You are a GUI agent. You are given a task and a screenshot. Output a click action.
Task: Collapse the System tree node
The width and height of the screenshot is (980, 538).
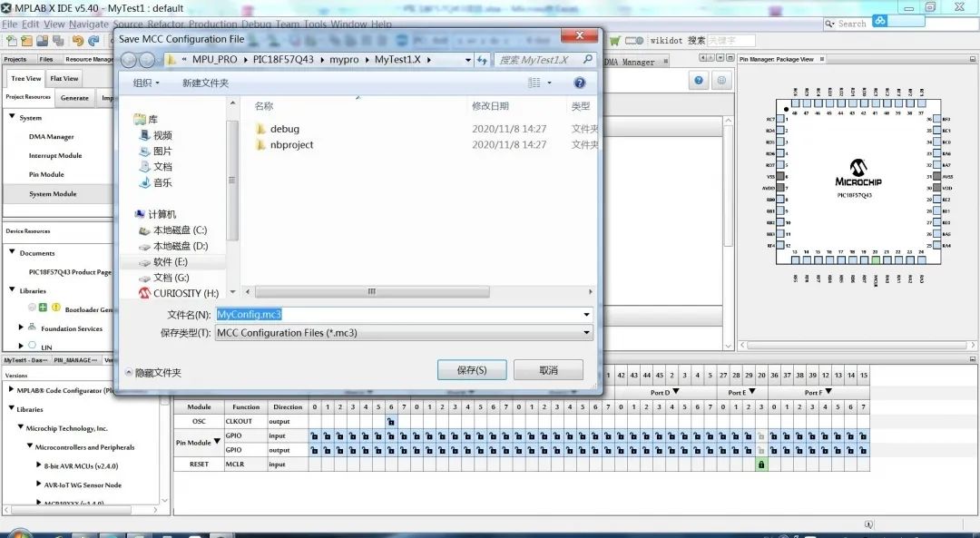[12, 118]
